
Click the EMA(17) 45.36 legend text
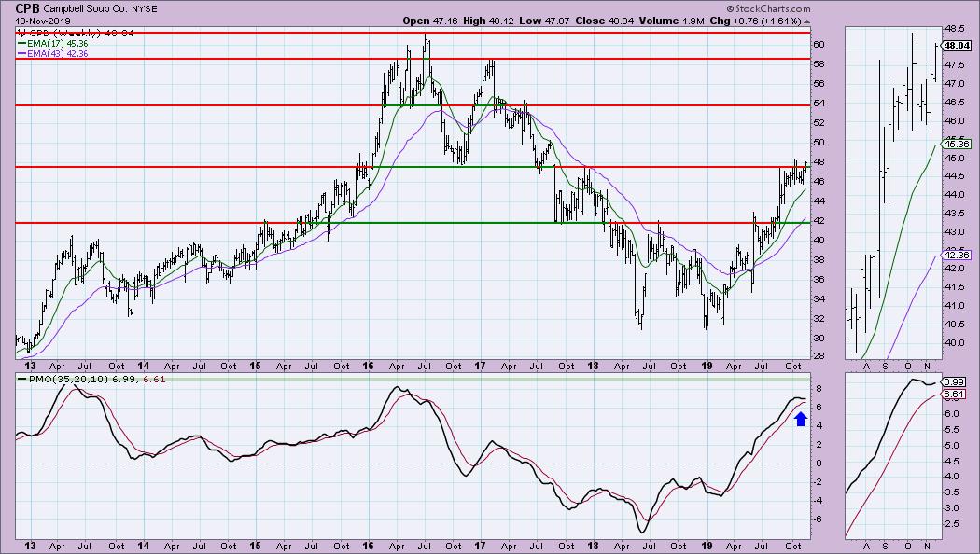point(57,44)
